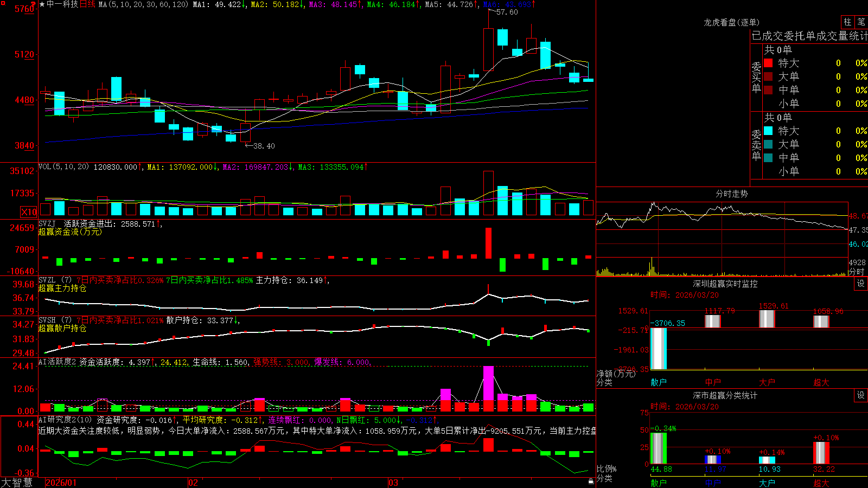Open 设 settings in 深圳超赢实时监控 panel
The height and width of the screenshot is (488, 868).
pyautogui.click(x=861, y=284)
